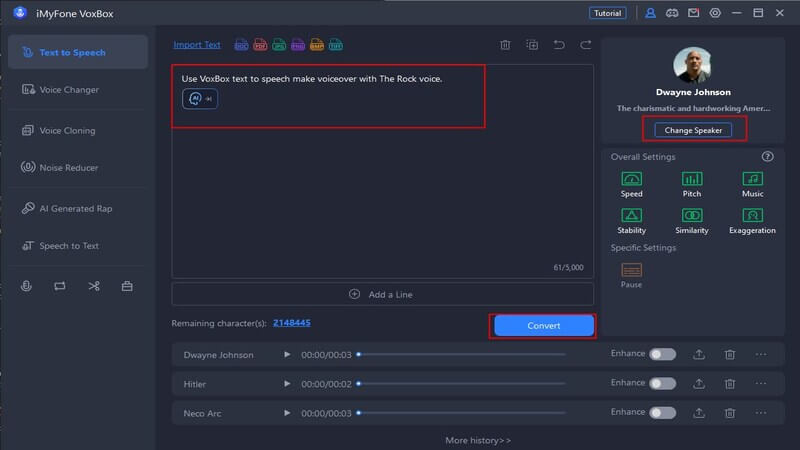Import a BMP file icon
The width and height of the screenshot is (800, 450).
(x=317, y=45)
